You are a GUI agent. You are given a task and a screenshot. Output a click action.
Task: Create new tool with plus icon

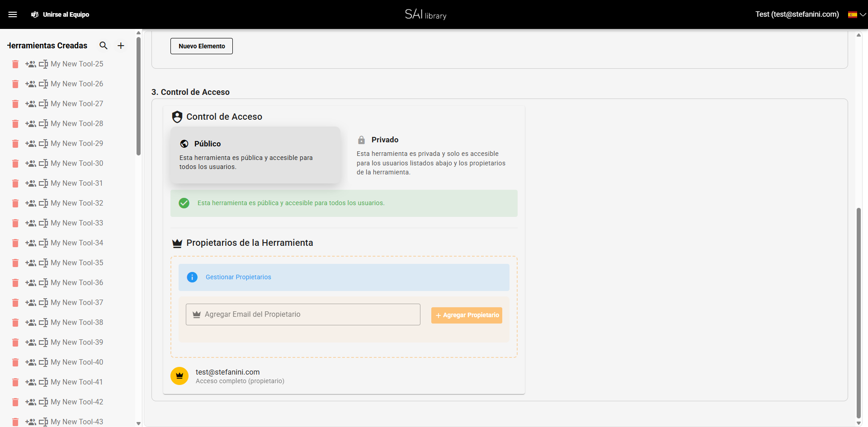[121, 45]
